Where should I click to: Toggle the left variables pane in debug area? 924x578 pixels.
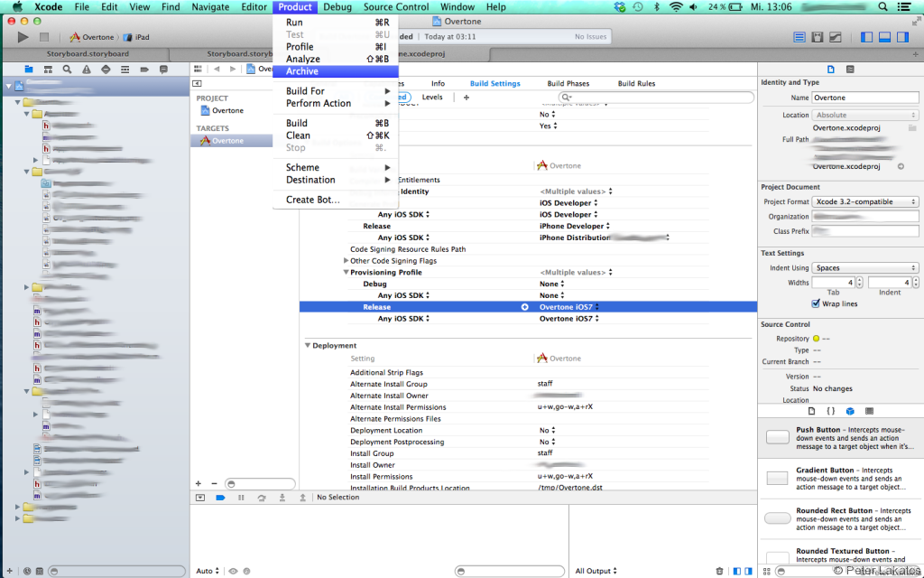(737, 571)
